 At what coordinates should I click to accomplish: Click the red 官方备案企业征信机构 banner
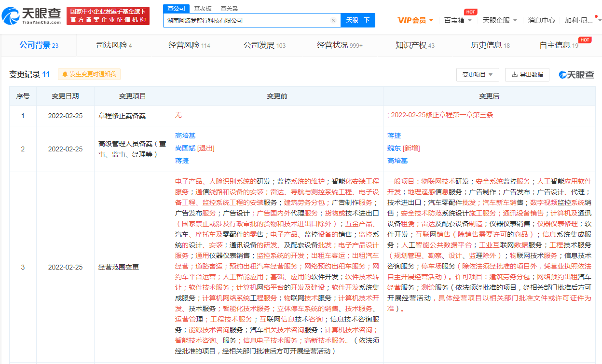108,16
